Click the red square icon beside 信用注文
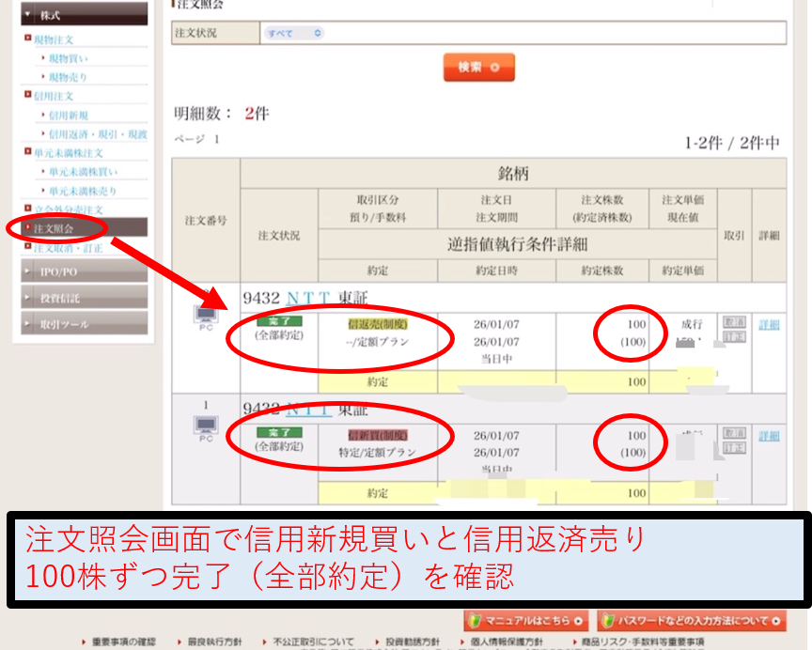The width and height of the screenshot is (812, 650). [x=28, y=95]
